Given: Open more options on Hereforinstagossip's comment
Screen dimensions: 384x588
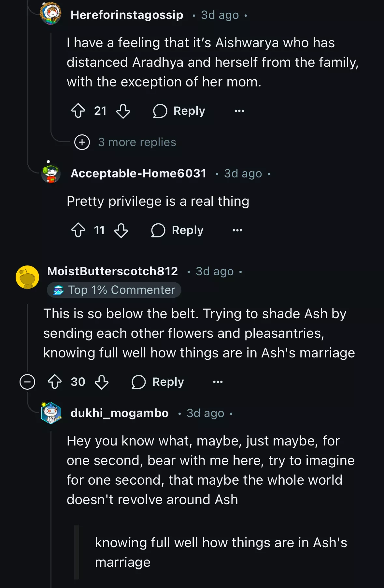Looking at the screenshot, I should coord(239,111).
